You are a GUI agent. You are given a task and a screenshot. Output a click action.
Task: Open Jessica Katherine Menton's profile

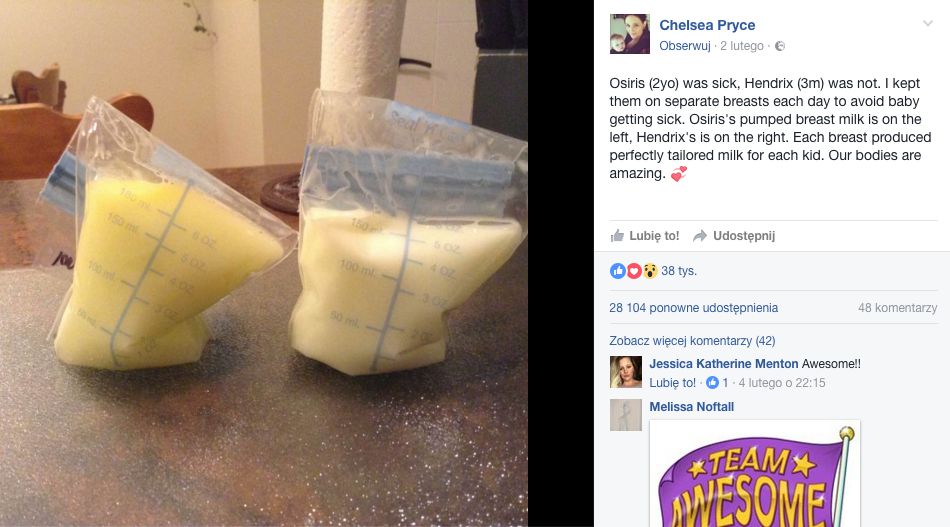tap(723, 363)
